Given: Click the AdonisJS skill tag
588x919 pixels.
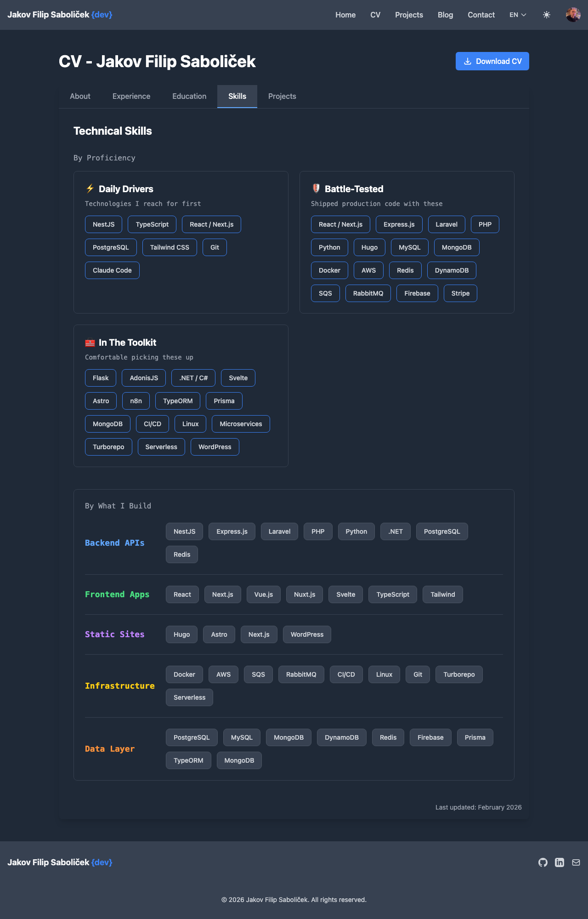Looking at the screenshot, I should point(144,378).
